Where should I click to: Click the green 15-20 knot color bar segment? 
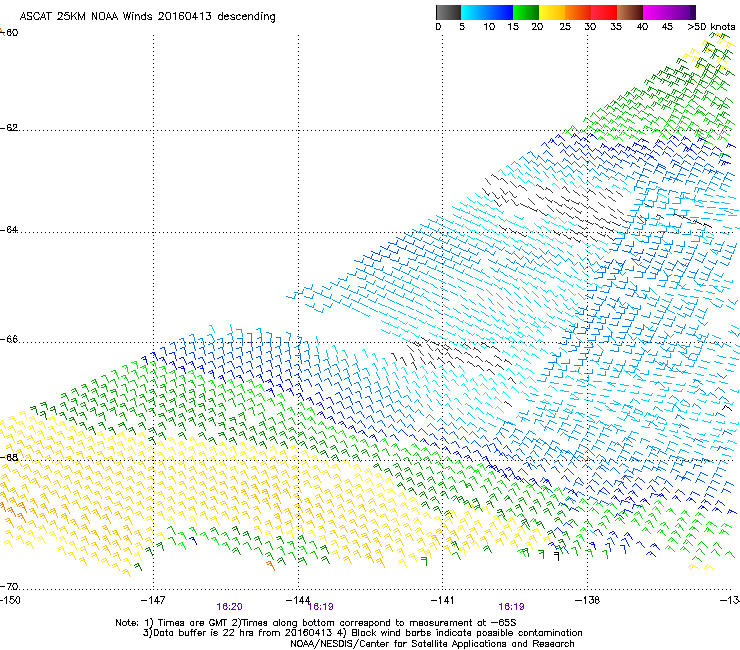coord(526,12)
